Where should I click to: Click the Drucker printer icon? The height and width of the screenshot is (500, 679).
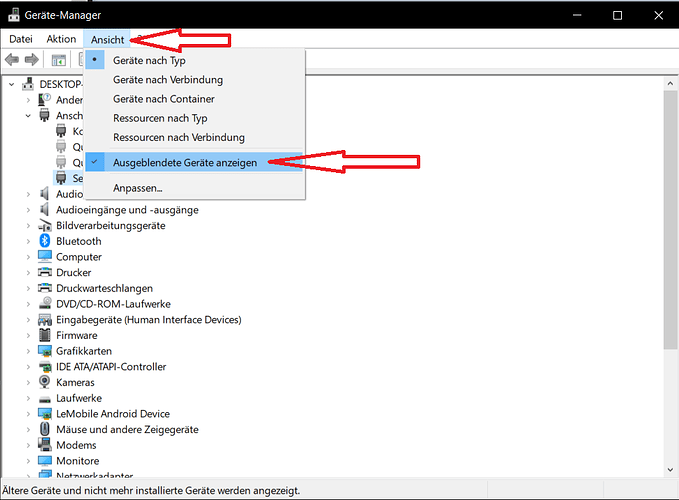point(45,272)
